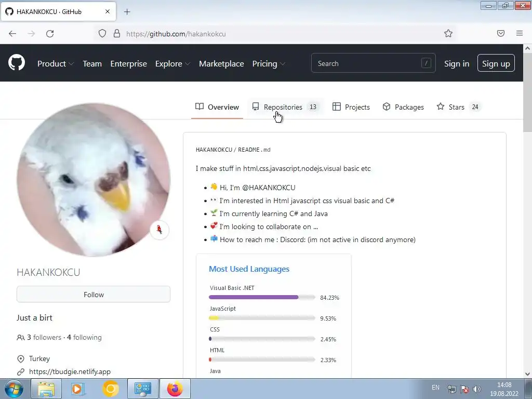This screenshot has width=532, height=399.
Task: Focus the GitHub search field
Action: click(373, 63)
